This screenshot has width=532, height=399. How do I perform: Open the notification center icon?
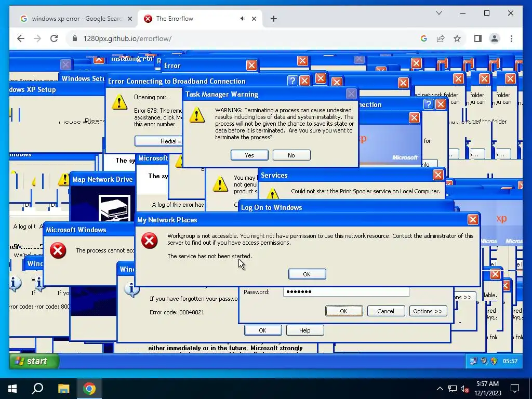point(515,389)
